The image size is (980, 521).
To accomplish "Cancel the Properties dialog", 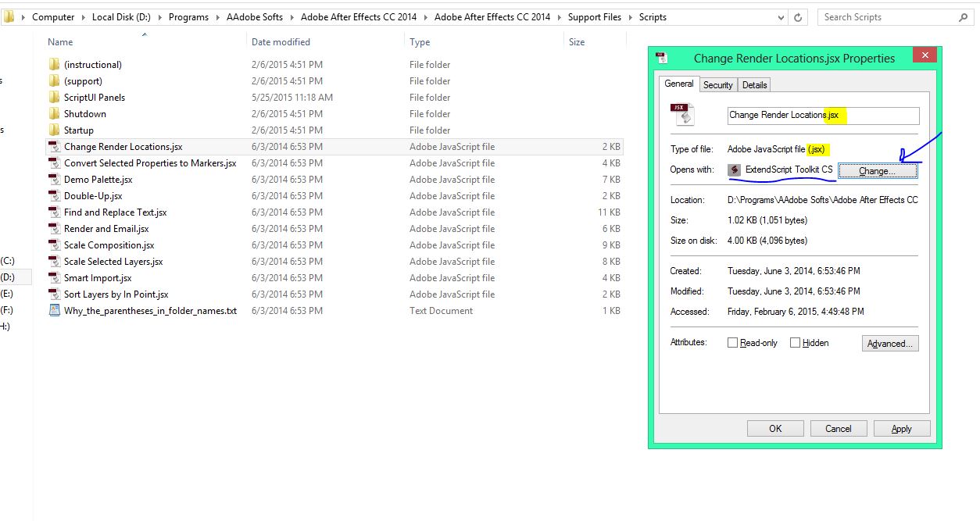I will (x=839, y=428).
